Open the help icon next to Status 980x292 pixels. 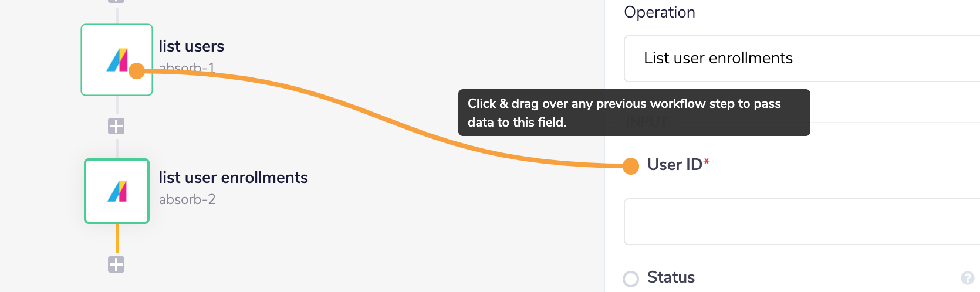point(967,278)
